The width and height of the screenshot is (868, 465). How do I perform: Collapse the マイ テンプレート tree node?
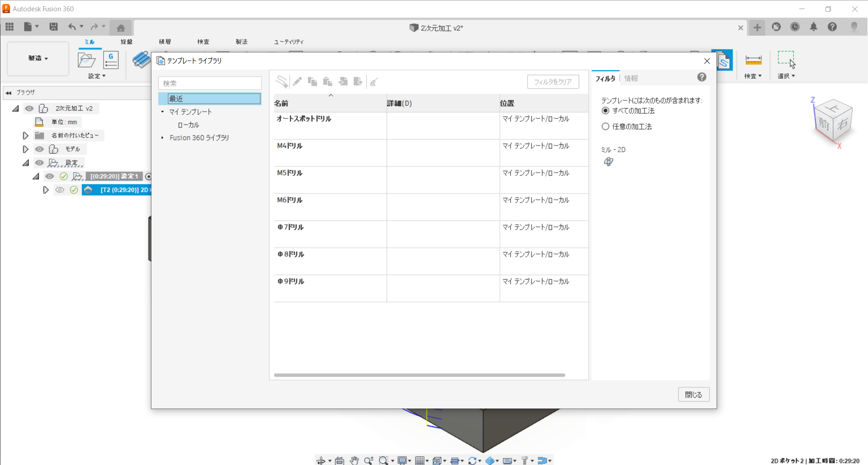point(162,112)
